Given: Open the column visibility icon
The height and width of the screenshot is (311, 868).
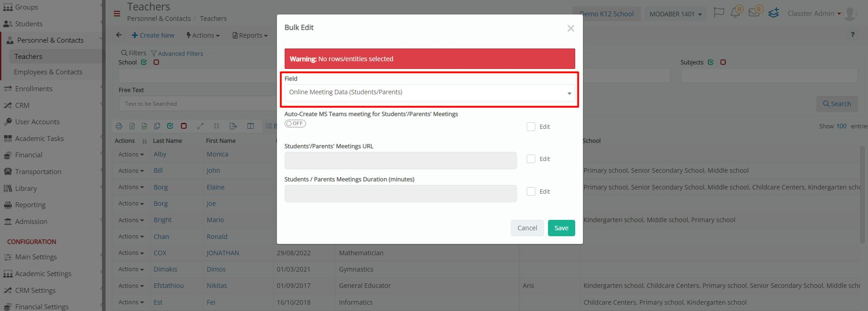Looking at the screenshot, I should tap(250, 126).
